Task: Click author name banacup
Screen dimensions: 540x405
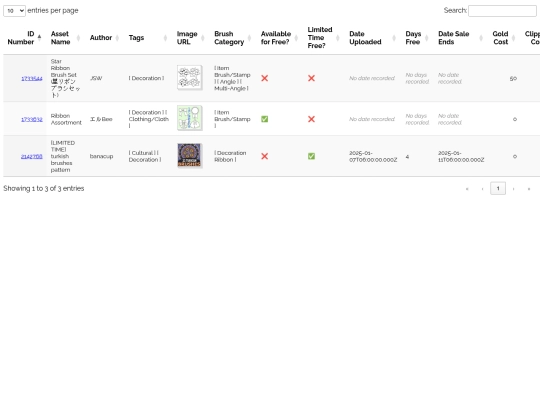Action: click(101, 156)
